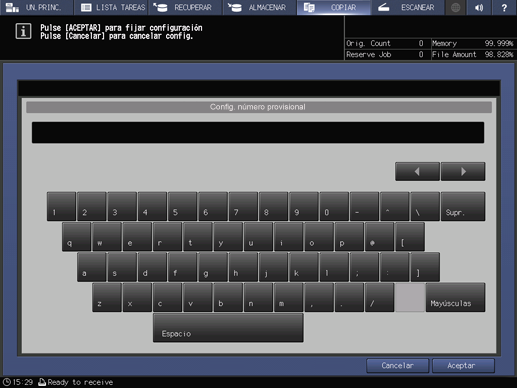Tap the n key
Image resolution: width=517 pixels, height=388 pixels.
click(258, 297)
